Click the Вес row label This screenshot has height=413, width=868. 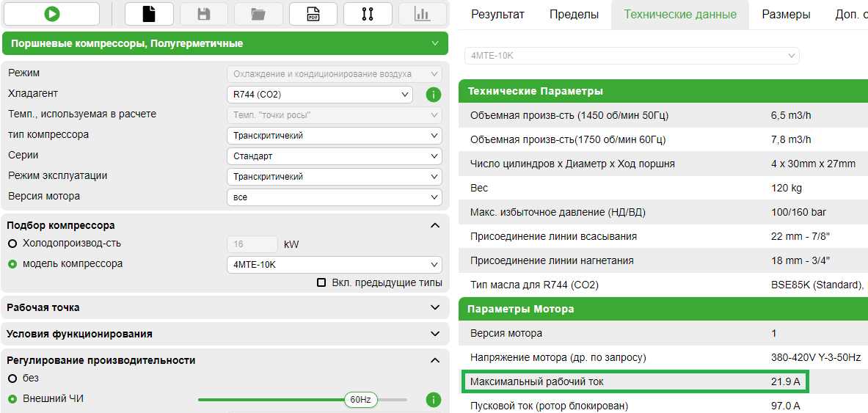click(x=479, y=189)
